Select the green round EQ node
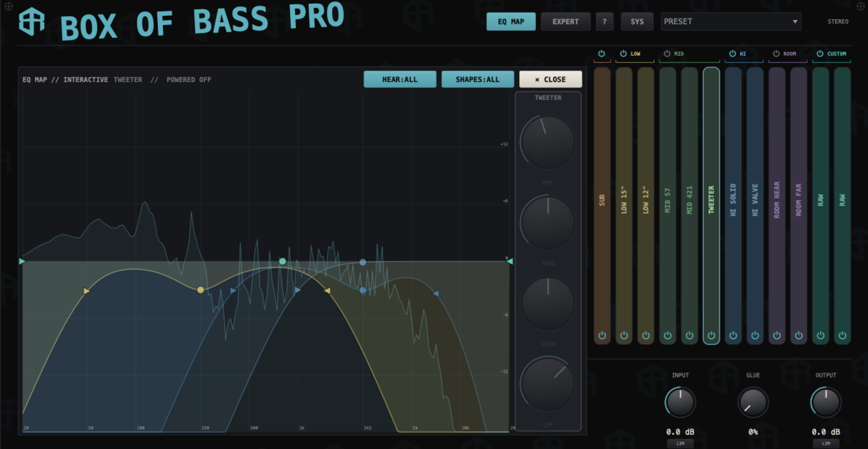 pyautogui.click(x=282, y=261)
